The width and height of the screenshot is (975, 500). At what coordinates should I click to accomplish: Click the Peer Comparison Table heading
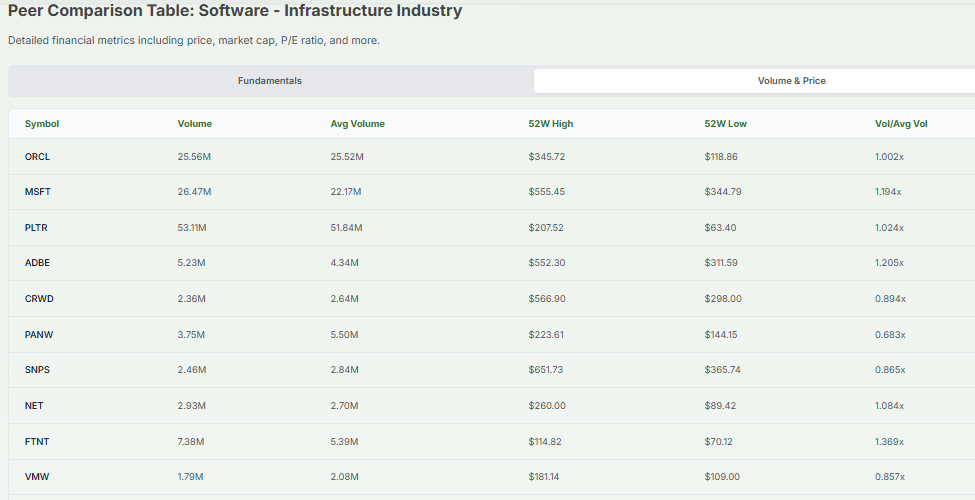click(x=235, y=12)
